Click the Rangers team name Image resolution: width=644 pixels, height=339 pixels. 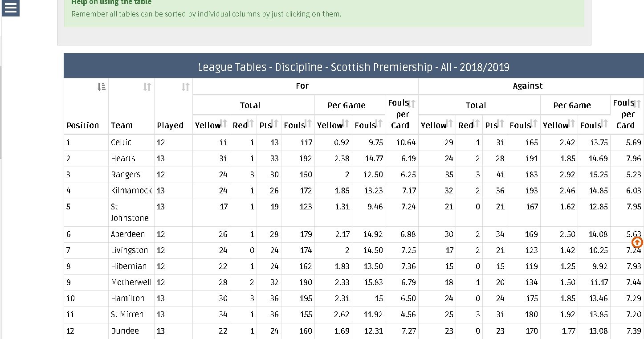point(126,175)
